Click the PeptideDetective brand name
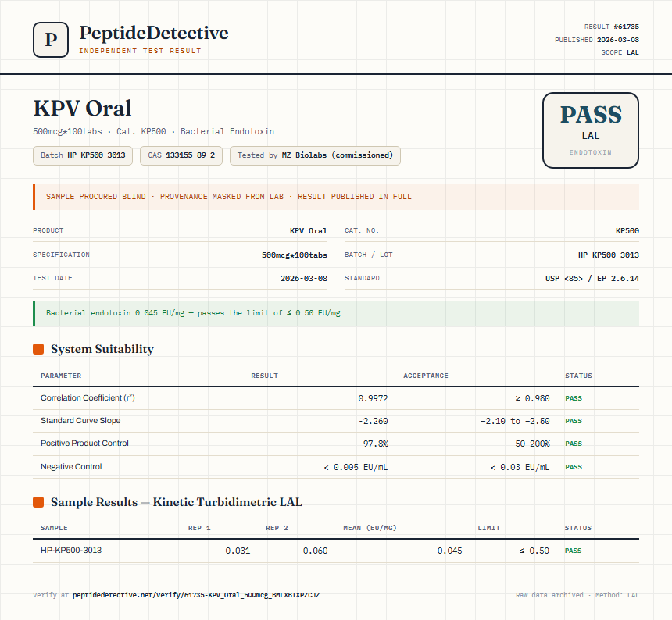Viewport: 672px width, 620px height. coord(154,33)
